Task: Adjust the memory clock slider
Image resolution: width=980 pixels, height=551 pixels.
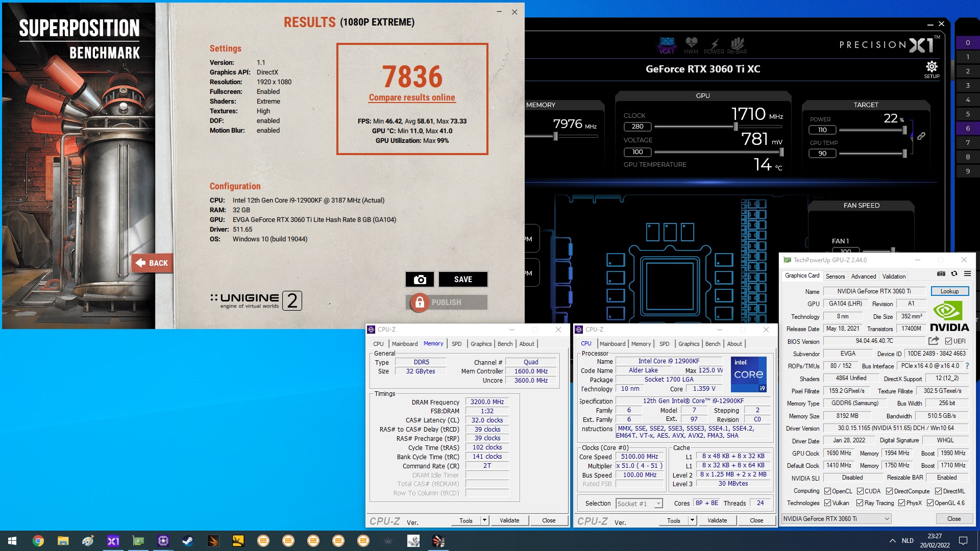Action: pos(555,136)
